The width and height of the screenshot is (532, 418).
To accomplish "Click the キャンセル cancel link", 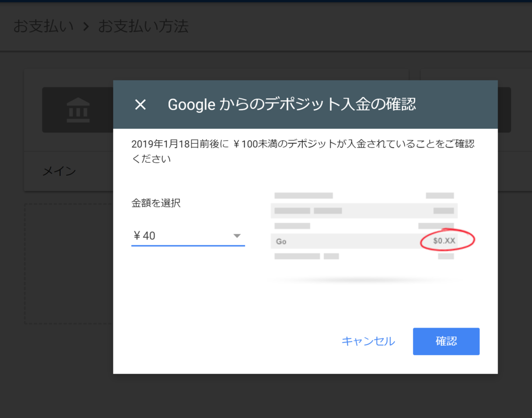I will (x=368, y=341).
